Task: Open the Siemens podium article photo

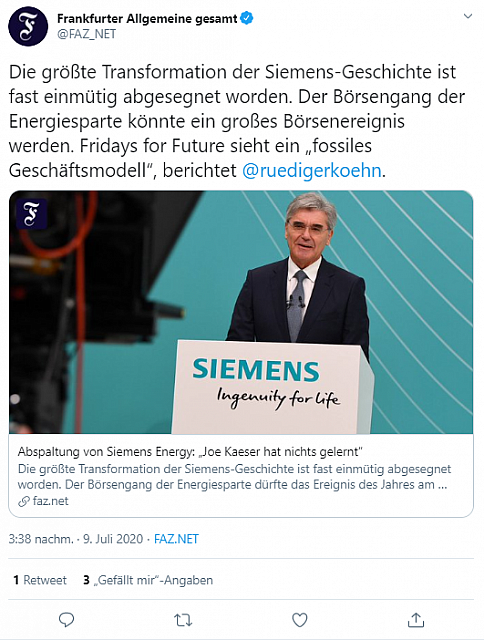Action: pos(241,312)
